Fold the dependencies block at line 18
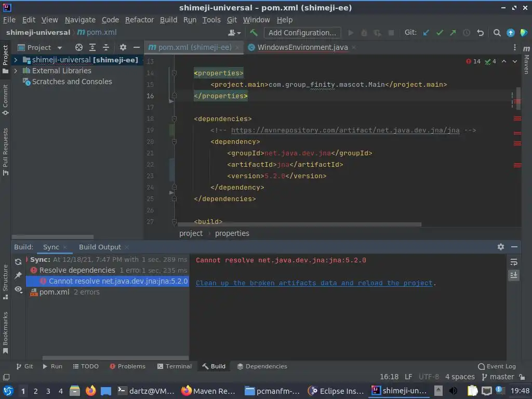This screenshot has height=399, width=532. (174, 119)
